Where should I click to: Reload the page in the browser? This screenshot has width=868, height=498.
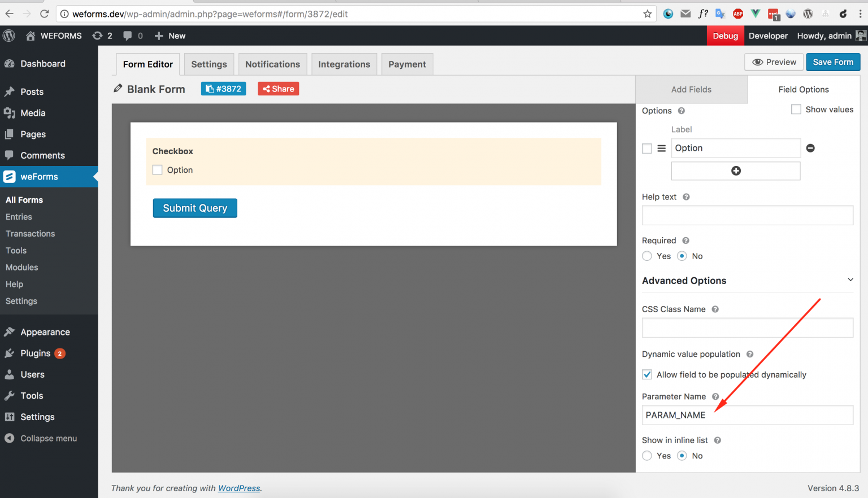[45, 14]
